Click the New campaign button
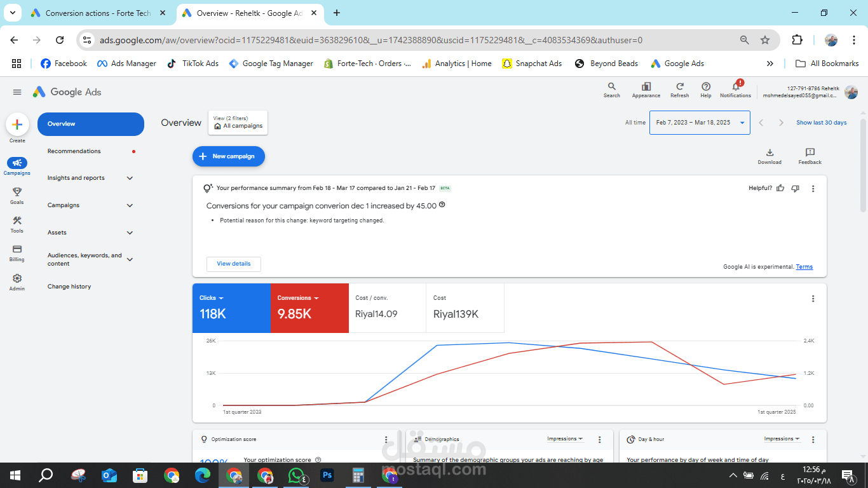 [229, 156]
